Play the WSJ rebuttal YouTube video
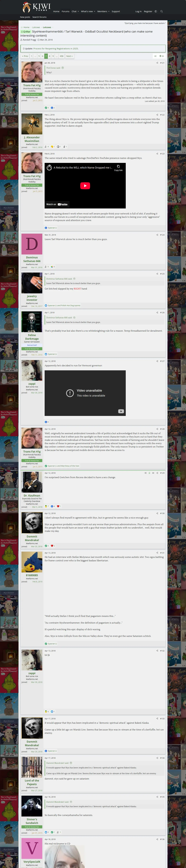186x868 pixels. coord(85,186)
